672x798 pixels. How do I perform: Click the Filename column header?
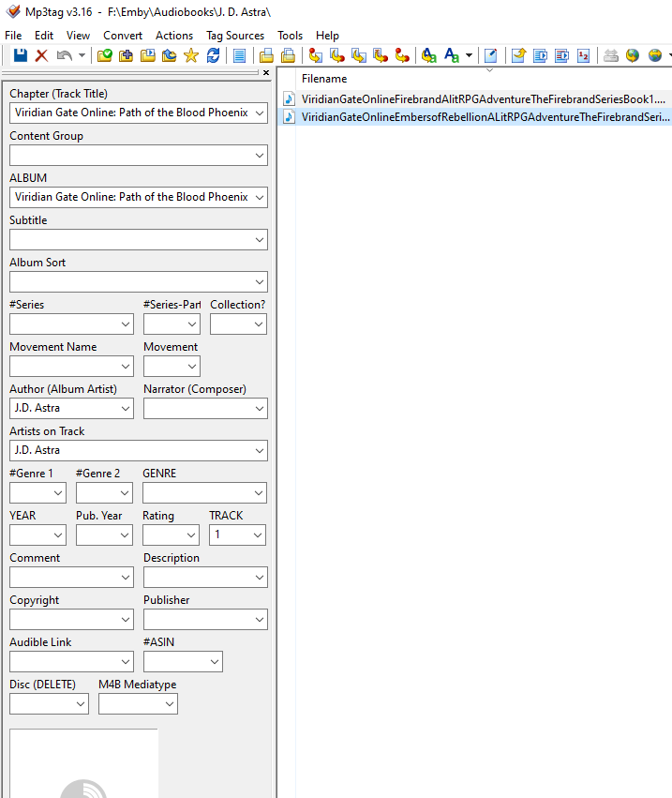pos(324,79)
